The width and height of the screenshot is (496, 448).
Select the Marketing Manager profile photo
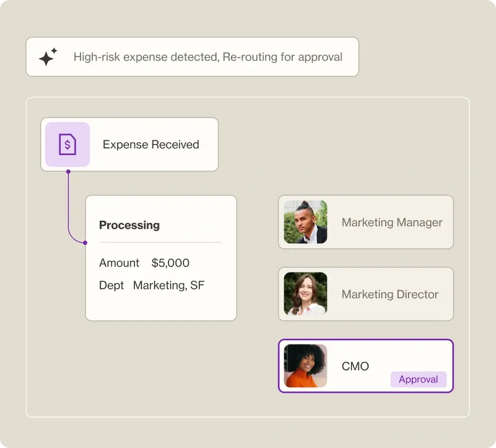pos(306,222)
